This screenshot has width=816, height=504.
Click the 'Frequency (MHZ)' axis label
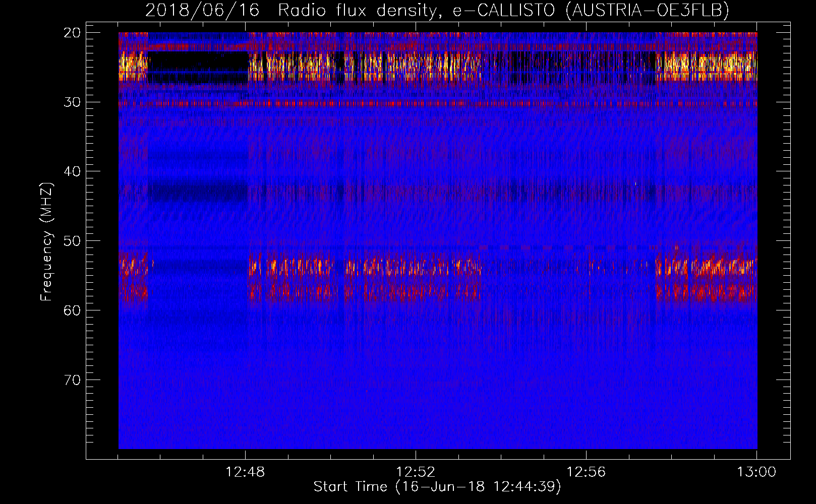point(46,242)
